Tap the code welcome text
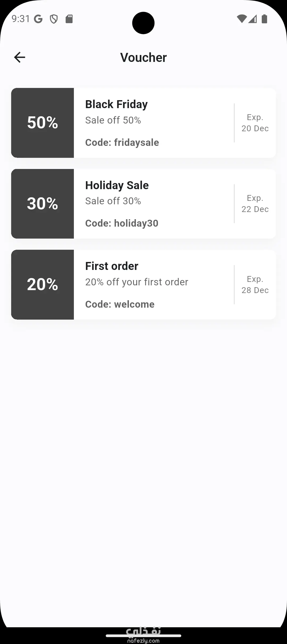The width and height of the screenshot is (287, 644). [120, 304]
